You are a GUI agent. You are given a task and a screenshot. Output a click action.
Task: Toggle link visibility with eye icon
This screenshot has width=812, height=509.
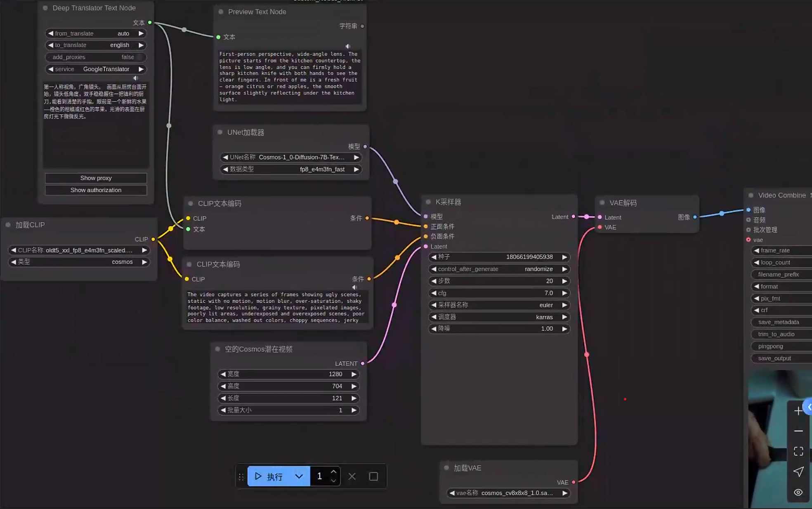798,492
